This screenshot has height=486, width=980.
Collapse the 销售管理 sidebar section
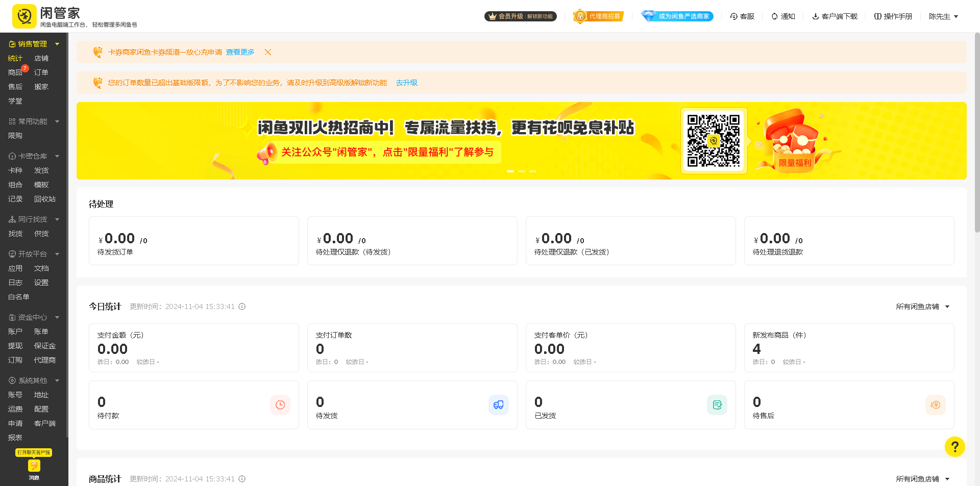(57, 44)
